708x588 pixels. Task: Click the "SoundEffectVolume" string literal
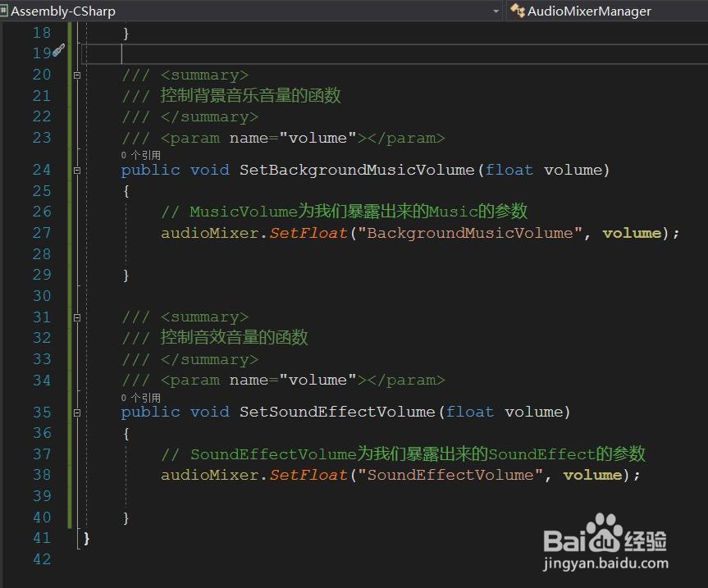click(x=450, y=475)
